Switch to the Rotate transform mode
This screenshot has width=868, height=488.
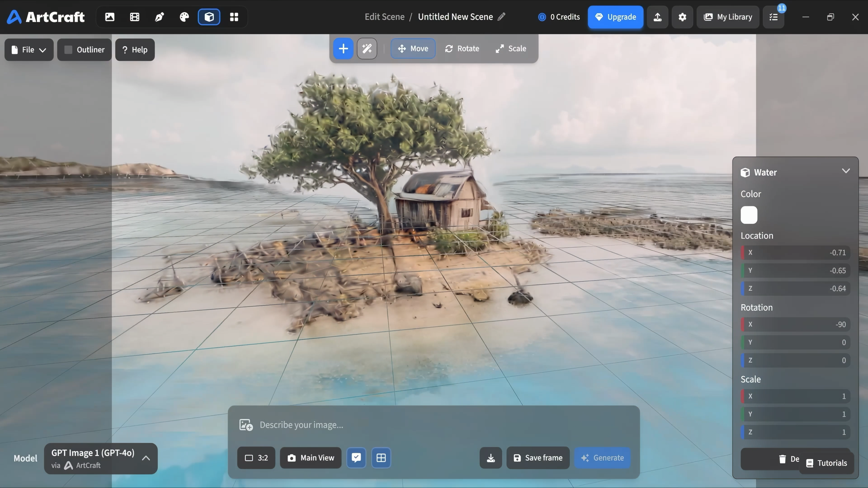coord(462,49)
